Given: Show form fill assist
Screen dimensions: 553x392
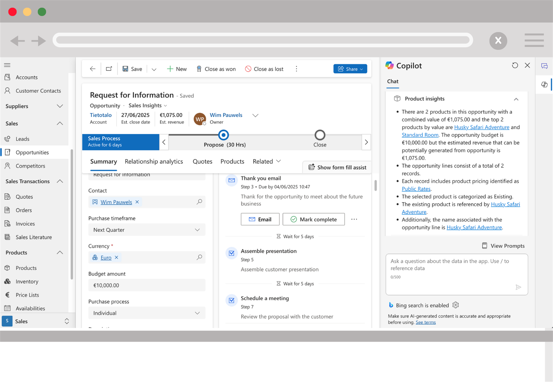Looking at the screenshot, I should [337, 167].
